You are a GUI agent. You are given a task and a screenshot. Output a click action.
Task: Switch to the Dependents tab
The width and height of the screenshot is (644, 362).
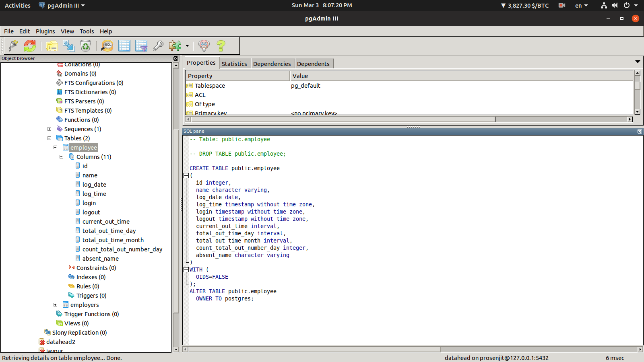pos(313,64)
